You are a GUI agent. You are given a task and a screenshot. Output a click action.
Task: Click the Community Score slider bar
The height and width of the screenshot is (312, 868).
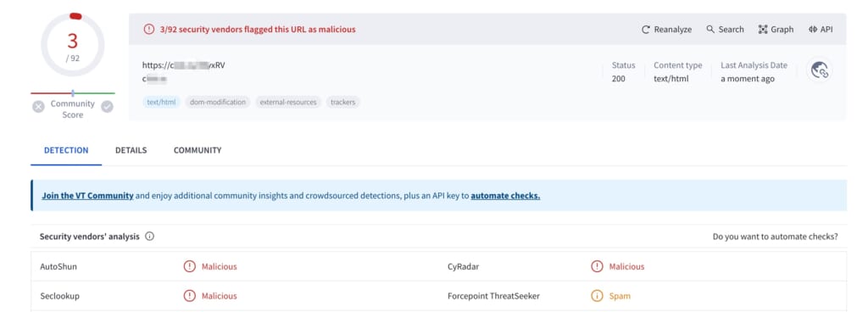pyautogui.click(x=73, y=93)
